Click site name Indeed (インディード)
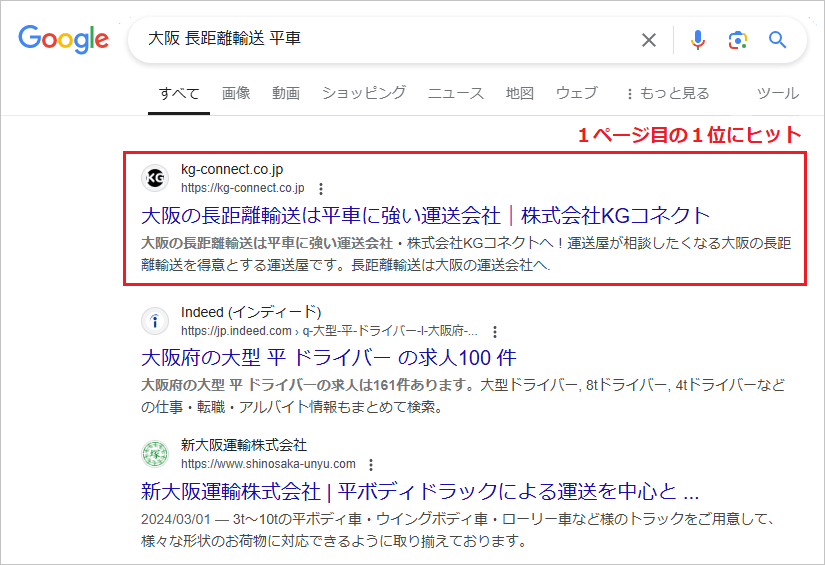This screenshot has width=825, height=565. (251, 312)
